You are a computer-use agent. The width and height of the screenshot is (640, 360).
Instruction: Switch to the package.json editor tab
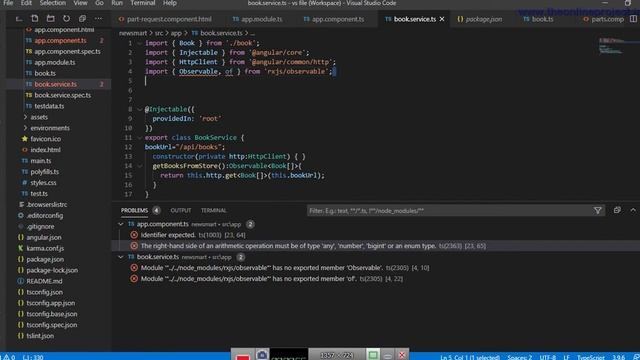click(480, 19)
